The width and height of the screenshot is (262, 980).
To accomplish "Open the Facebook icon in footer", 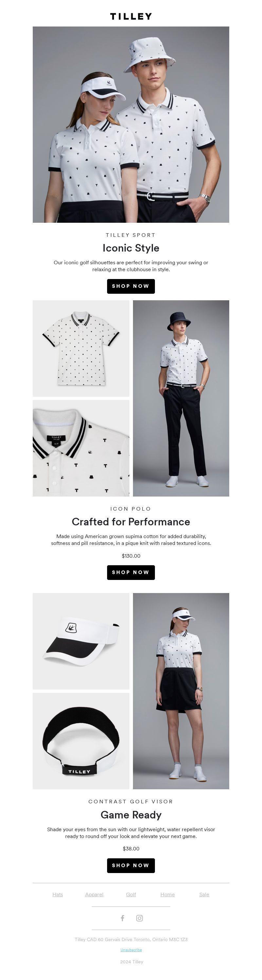I will click(122, 918).
